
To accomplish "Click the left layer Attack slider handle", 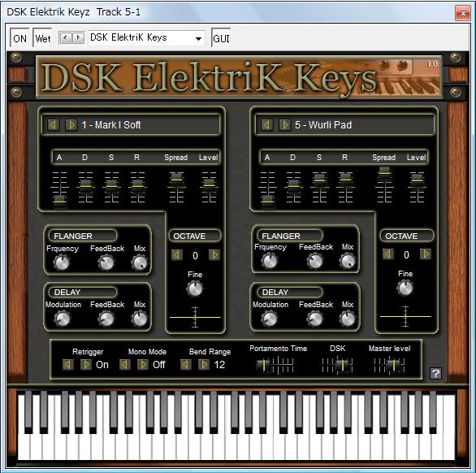I will 60,200.
